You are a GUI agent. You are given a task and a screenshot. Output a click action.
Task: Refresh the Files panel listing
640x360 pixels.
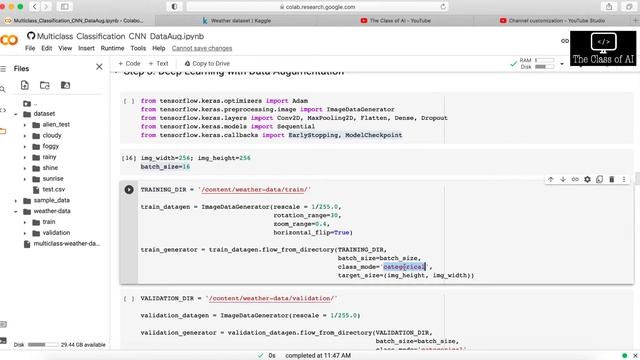pyautogui.click(x=44, y=85)
